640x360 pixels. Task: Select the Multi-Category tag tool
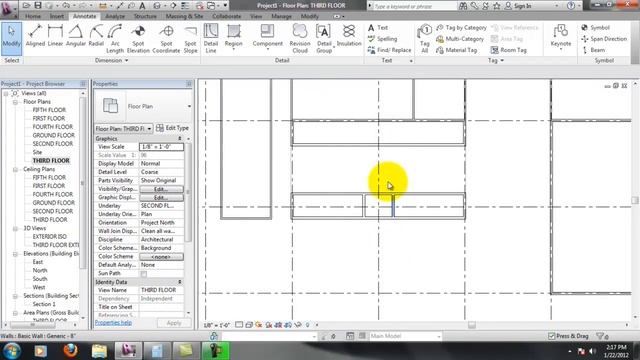(460, 39)
